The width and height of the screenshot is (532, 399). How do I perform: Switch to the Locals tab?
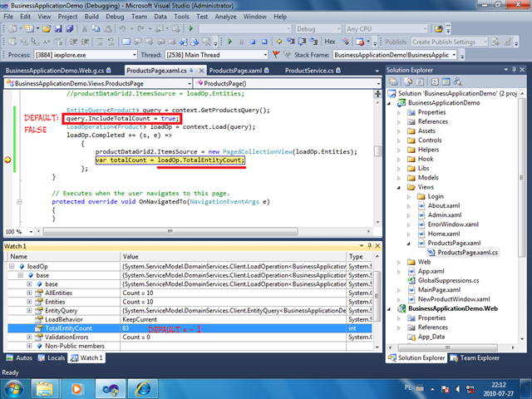tap(52, 357)
